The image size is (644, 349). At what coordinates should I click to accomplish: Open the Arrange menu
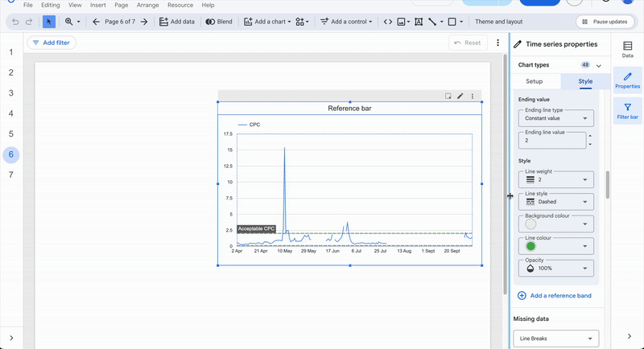coord(148,5)
